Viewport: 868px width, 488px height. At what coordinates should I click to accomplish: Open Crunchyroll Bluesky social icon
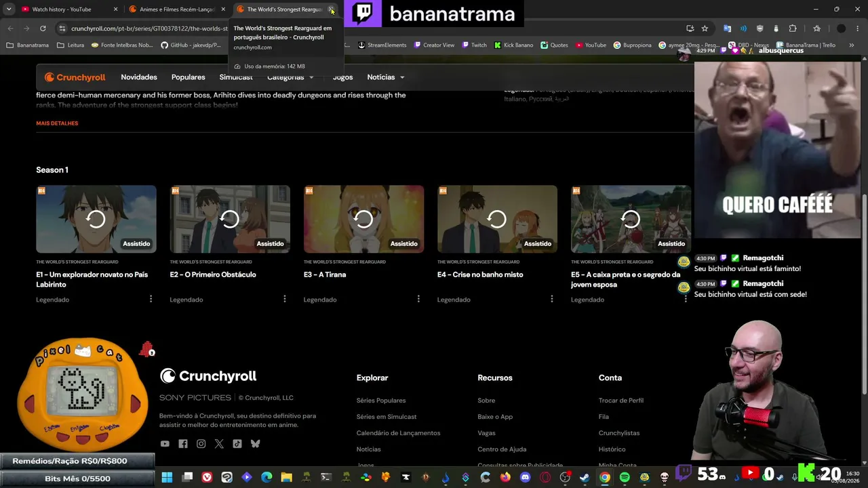click(255, 444)
